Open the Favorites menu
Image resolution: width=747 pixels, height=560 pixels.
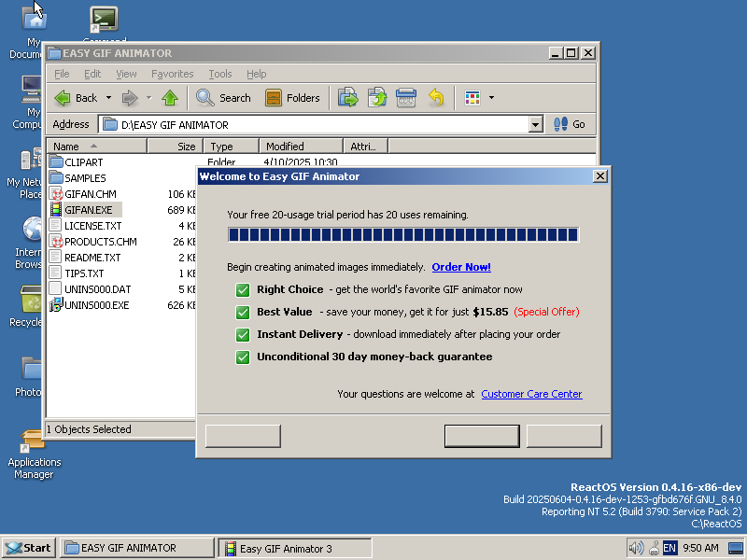pos(173,74)
